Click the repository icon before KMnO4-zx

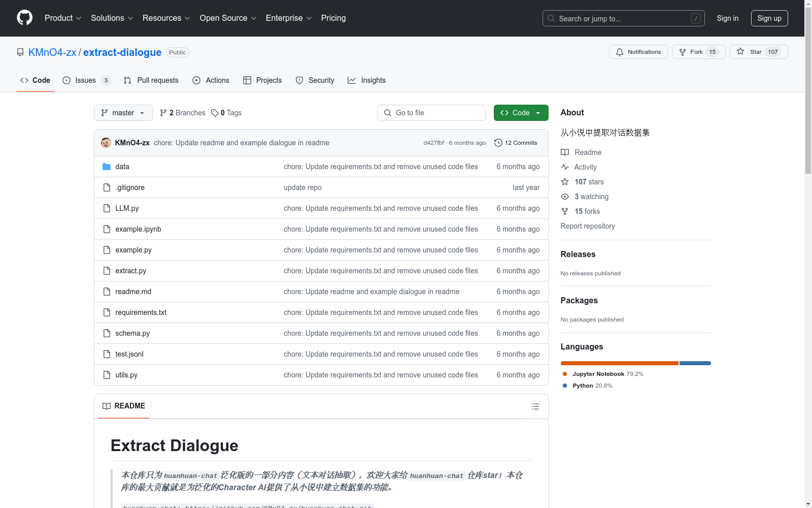[20, 52]
